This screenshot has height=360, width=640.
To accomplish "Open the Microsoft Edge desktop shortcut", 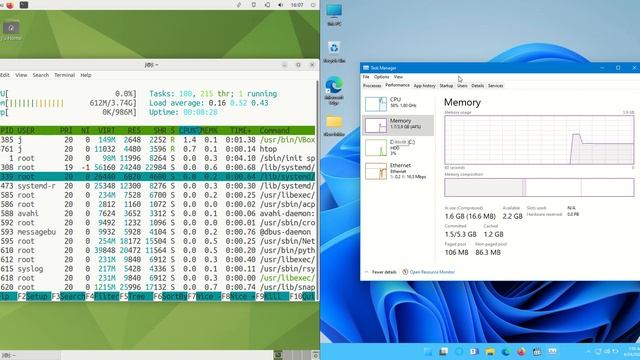I will (334, 91).
